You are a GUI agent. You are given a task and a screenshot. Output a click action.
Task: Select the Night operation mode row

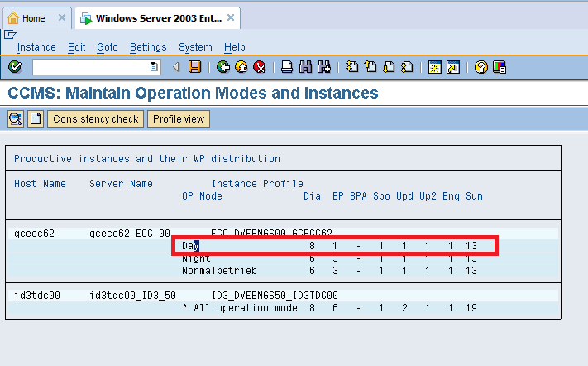[197, 258]
